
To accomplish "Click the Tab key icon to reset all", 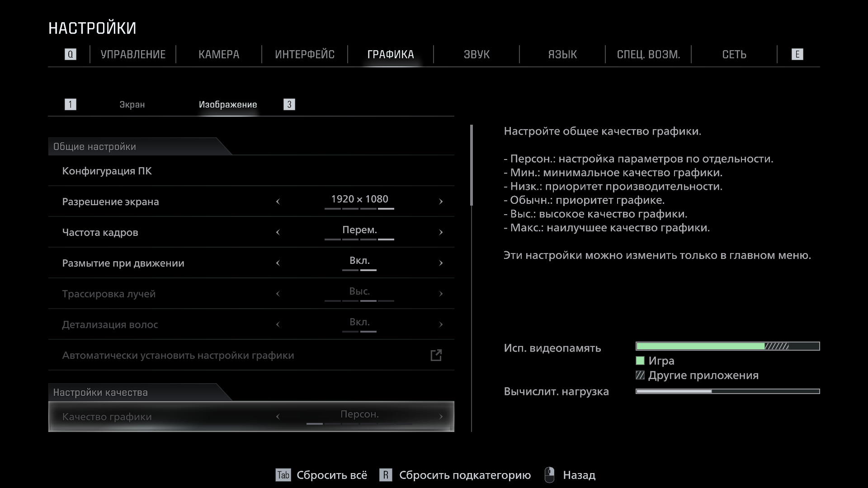I will click(283, 475).
